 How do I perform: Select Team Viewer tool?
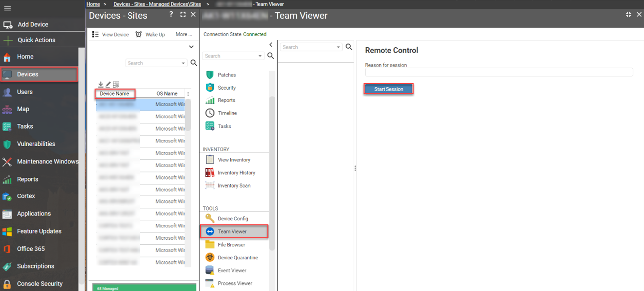coord(234,231)
